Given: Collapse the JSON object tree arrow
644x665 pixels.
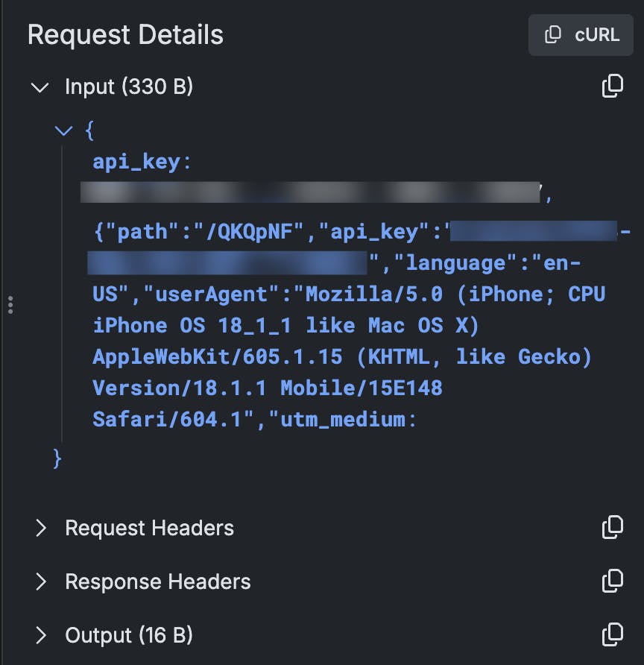Looking at the screenshot, I should point(64,131).
